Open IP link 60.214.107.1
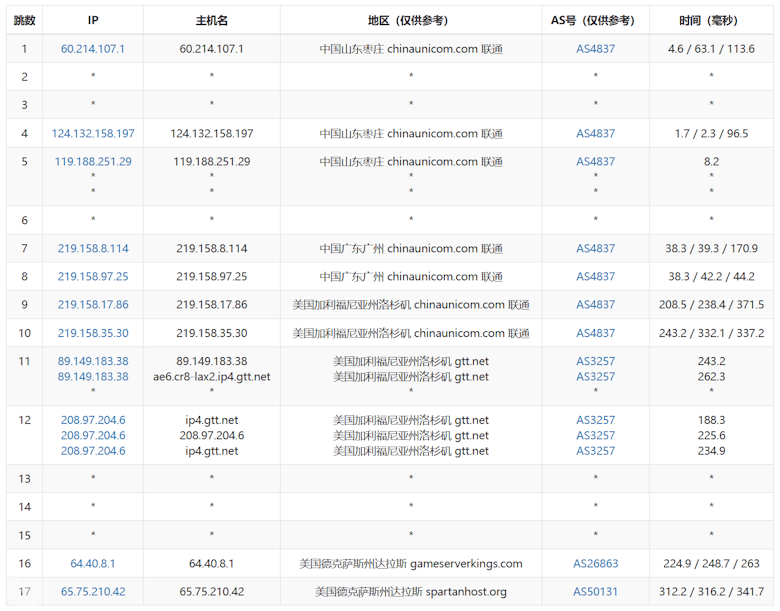780x611 pixels. pos(93,49)
